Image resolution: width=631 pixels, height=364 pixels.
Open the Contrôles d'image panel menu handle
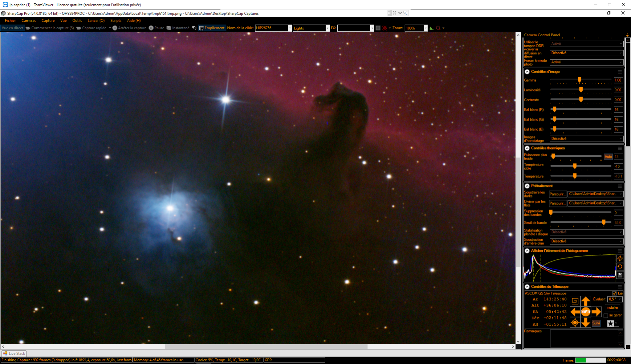click(x=620, y=72)
